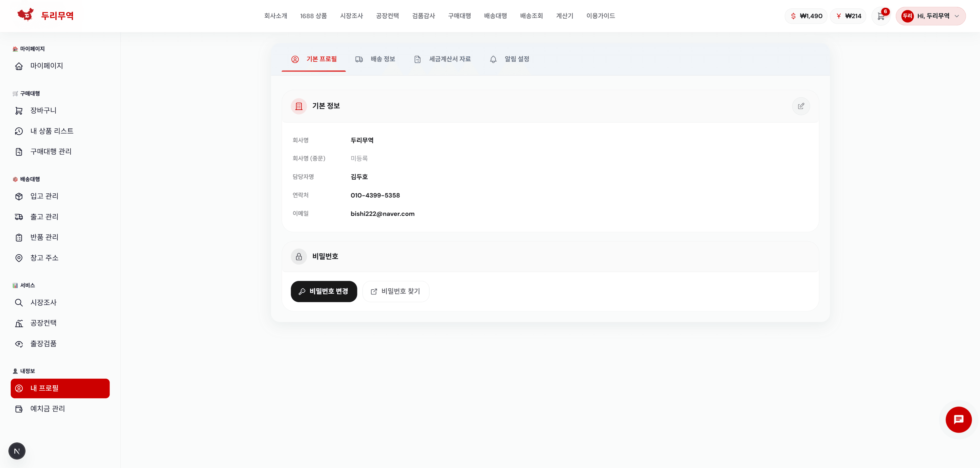The image size is (980, 468).
Task: Open the chat support bubble
Action: tap(958, 420)
